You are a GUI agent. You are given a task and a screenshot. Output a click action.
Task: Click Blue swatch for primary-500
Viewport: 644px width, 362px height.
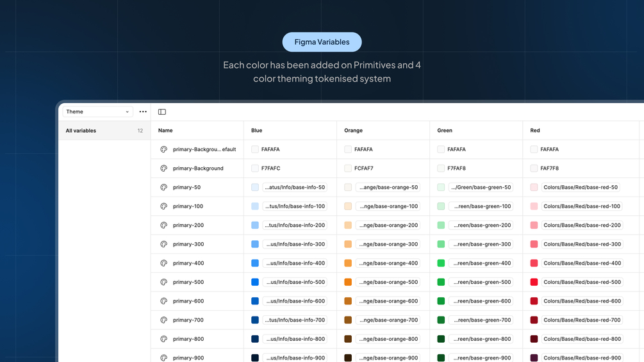click(x=255, y=282)
